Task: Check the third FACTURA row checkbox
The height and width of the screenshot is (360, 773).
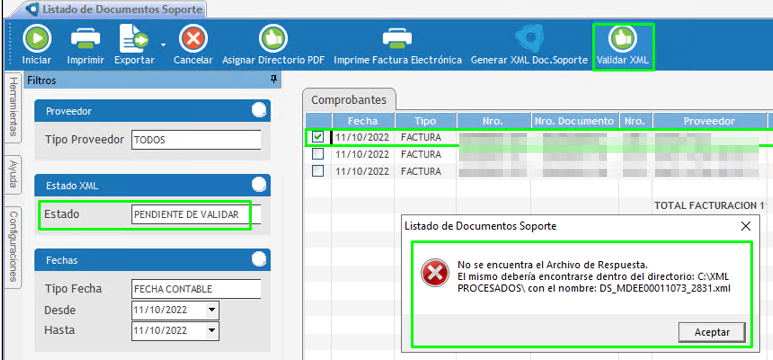Action: pos(318,172)
